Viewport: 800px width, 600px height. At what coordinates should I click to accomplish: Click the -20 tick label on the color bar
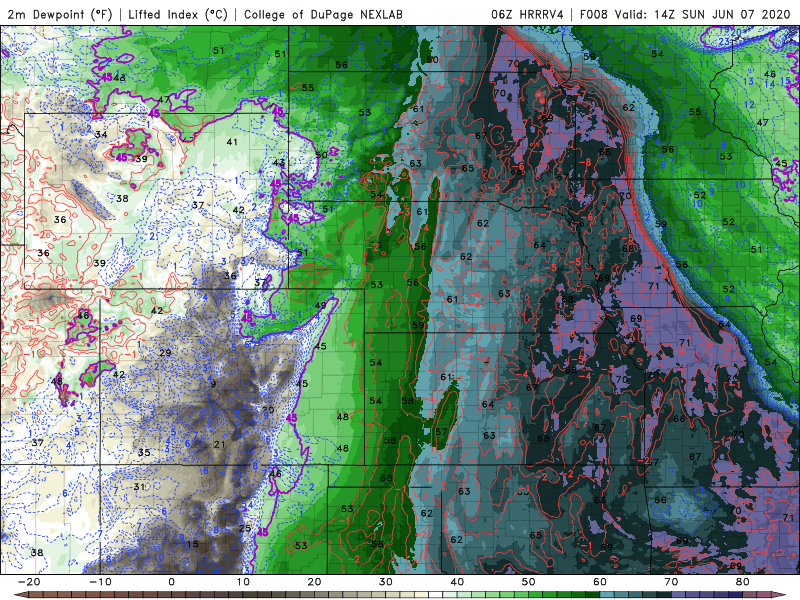[29, 582]
